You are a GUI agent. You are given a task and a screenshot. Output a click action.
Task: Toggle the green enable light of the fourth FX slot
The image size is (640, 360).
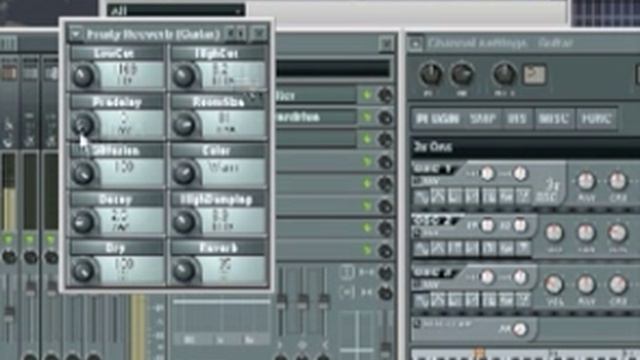(x=367, y=162)
